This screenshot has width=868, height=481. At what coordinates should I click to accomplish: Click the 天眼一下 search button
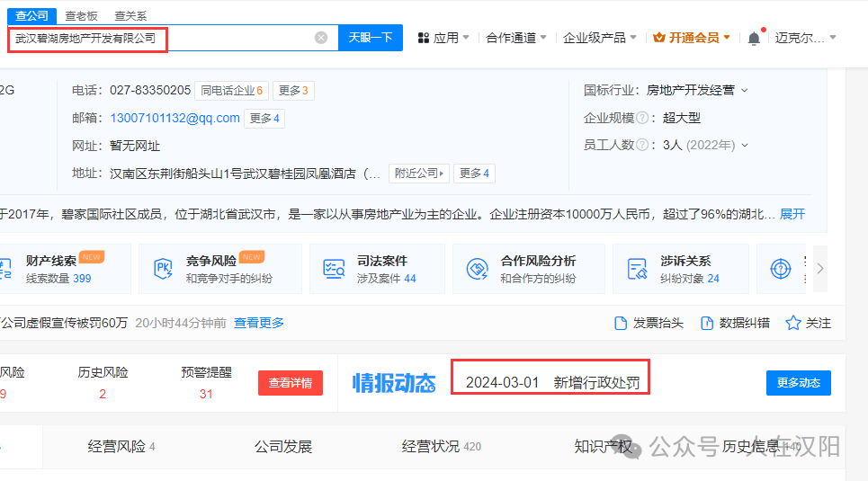(370, 38)
